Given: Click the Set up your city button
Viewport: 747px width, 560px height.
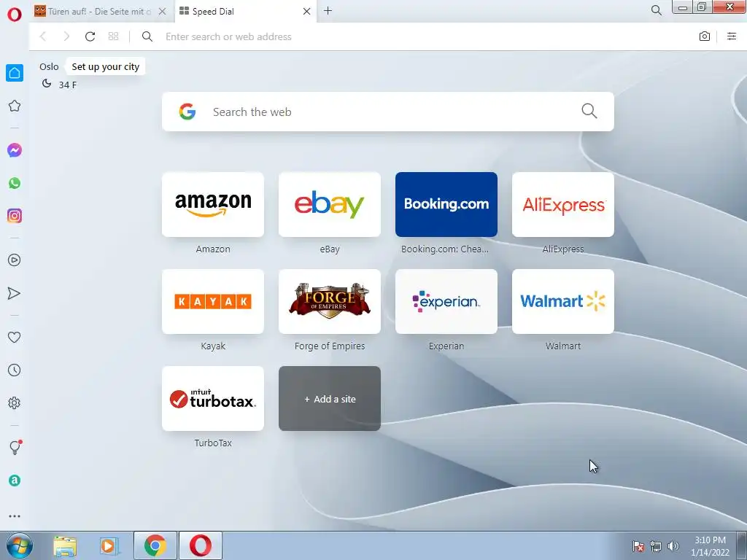Looking at the screenshot, I should click(x=105, y=66).
